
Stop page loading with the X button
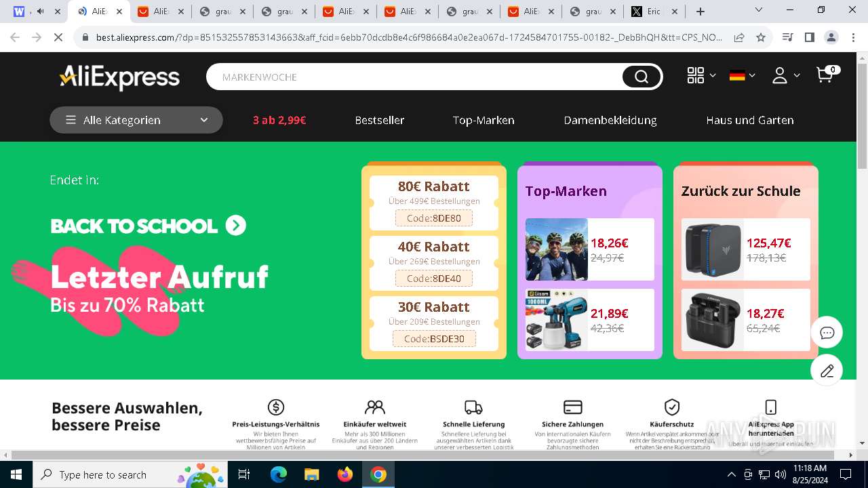click(x=58, y=37)
